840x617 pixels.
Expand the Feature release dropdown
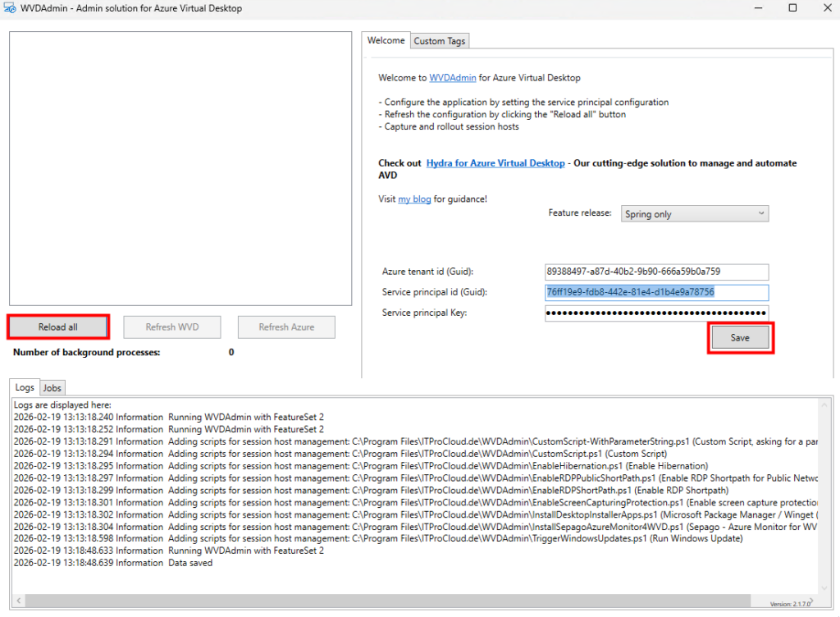[x=695, y=214]
